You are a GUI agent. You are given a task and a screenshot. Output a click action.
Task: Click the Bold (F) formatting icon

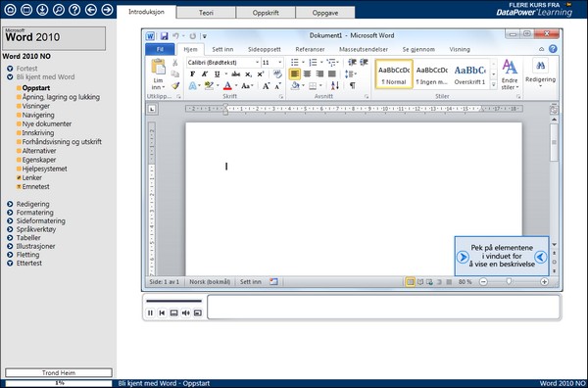193,74
